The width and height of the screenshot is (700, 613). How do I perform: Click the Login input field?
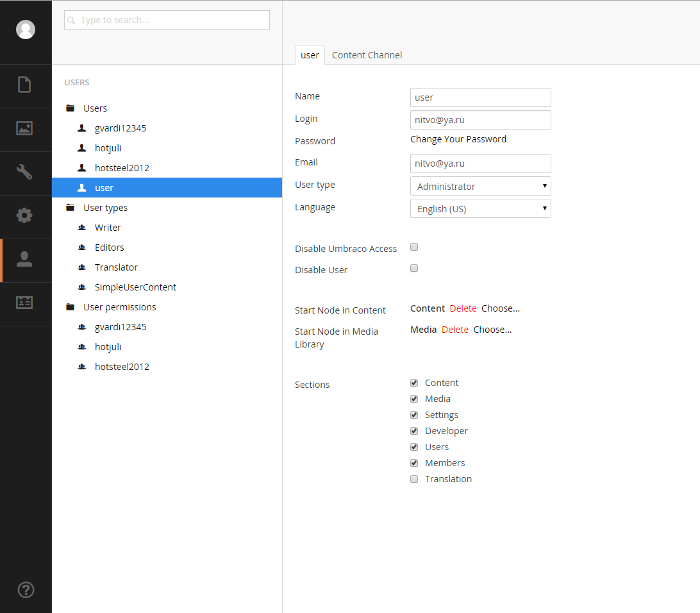pyautogui.click(x=480, y=120)
